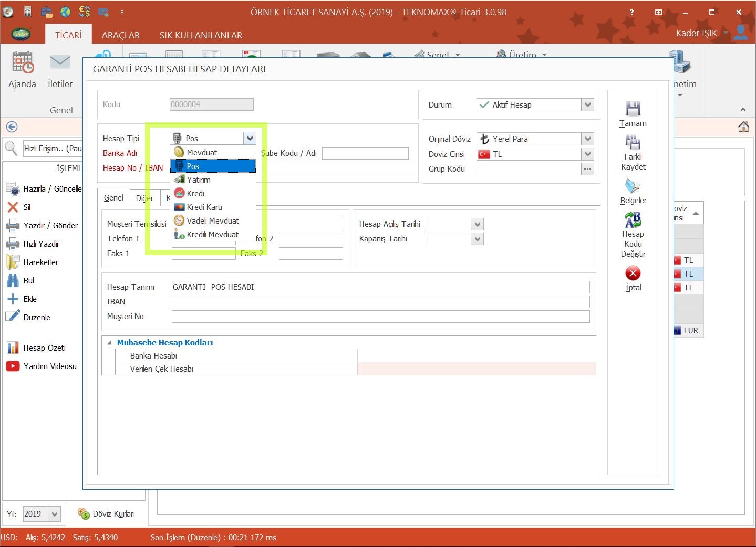
Task: Choose Vadeli Mevduat from the Hesap Tipi list
Action: pyautogui.click(x=213, y=220)
